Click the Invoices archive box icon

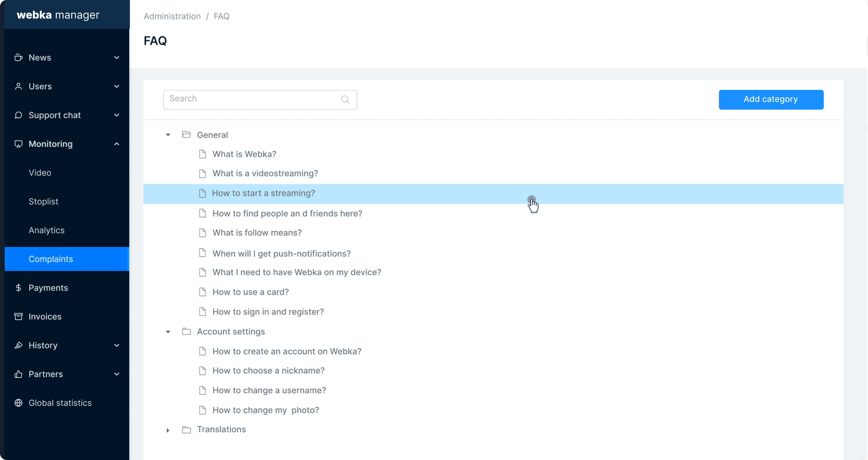(x=19, y=316)
